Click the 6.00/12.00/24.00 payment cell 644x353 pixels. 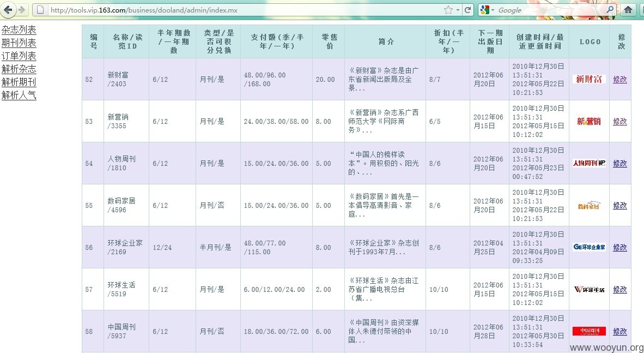276,289
